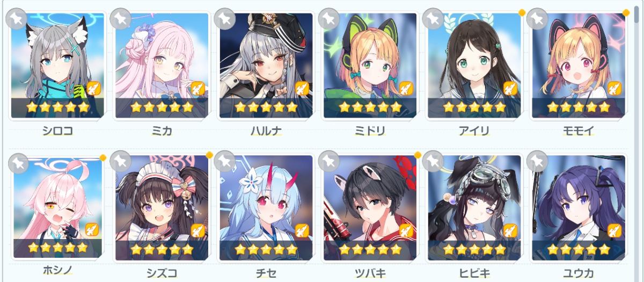The width and height of the screenshot is (644, 282).
Task: Click the ユウカ name label
Action: coord(579,273)
